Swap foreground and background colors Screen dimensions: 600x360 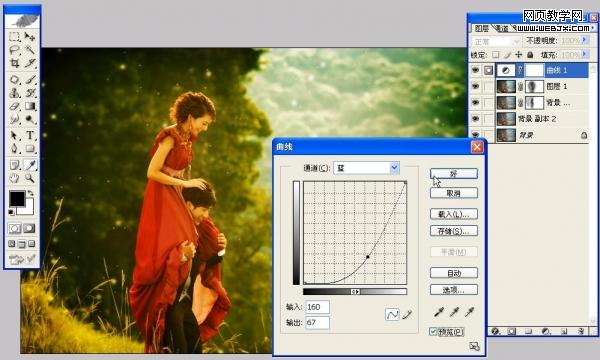coord(30,193)
